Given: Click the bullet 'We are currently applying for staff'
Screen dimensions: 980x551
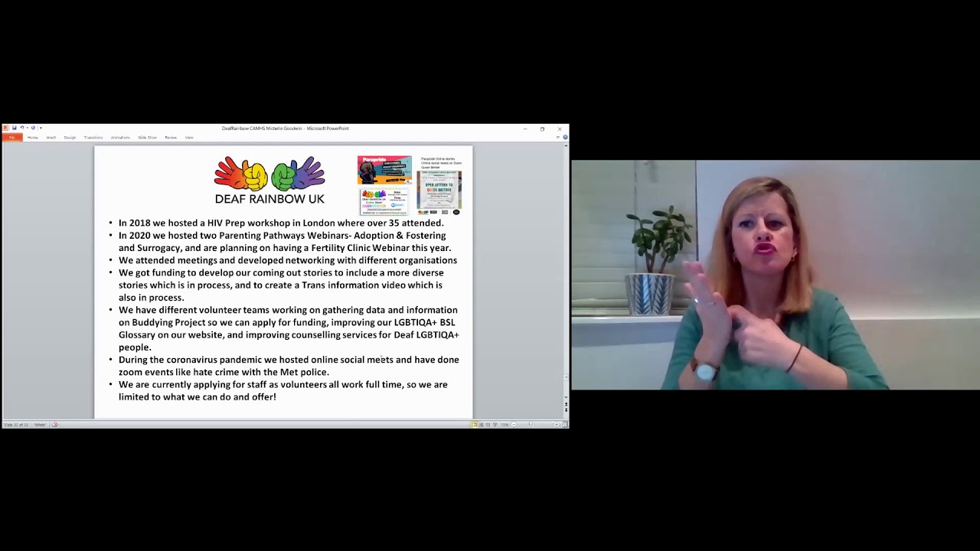Looking at the screenshot, I should point(283,390).
